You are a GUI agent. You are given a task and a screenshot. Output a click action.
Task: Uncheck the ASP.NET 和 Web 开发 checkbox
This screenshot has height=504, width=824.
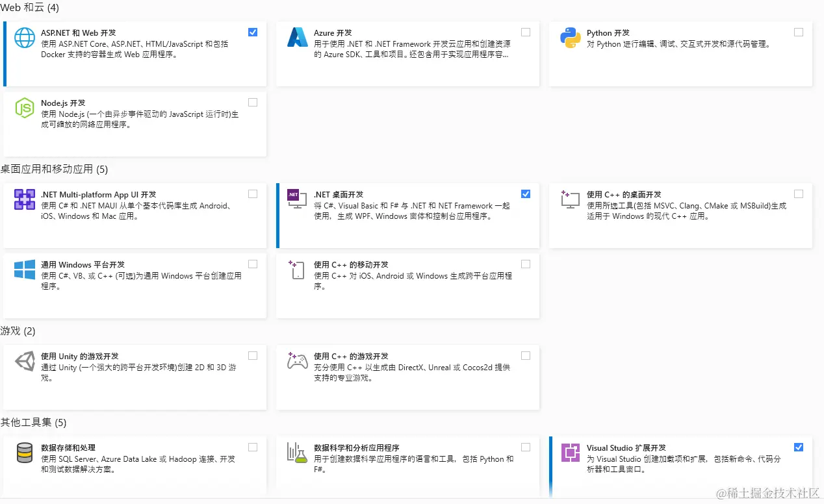point(253,32)
